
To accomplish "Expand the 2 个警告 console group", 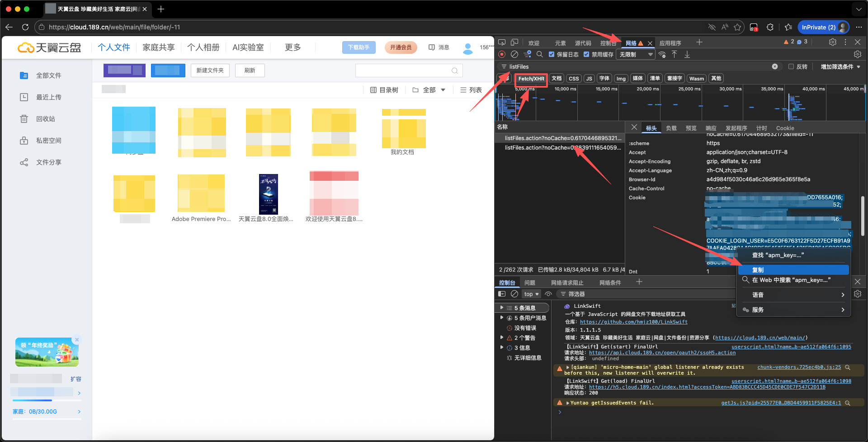I will point(502,338).
